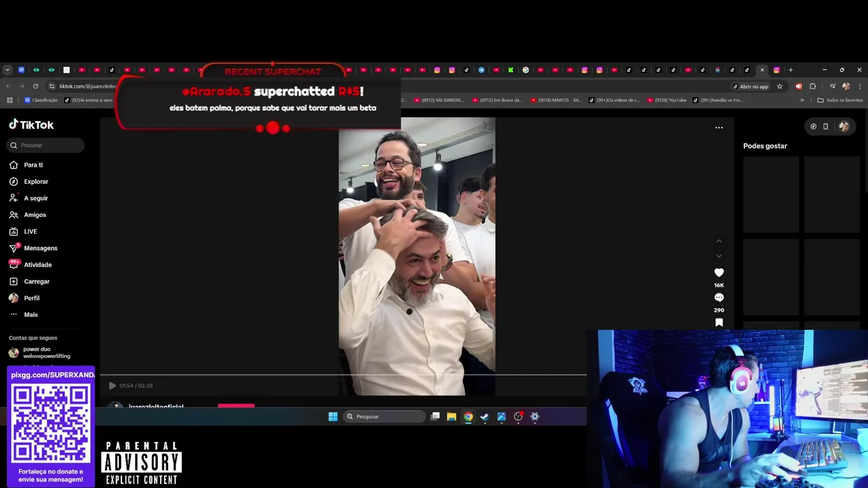868x488 pixels.
Task: Open the profile avatar in TikTok header
Action: (844, 126)
